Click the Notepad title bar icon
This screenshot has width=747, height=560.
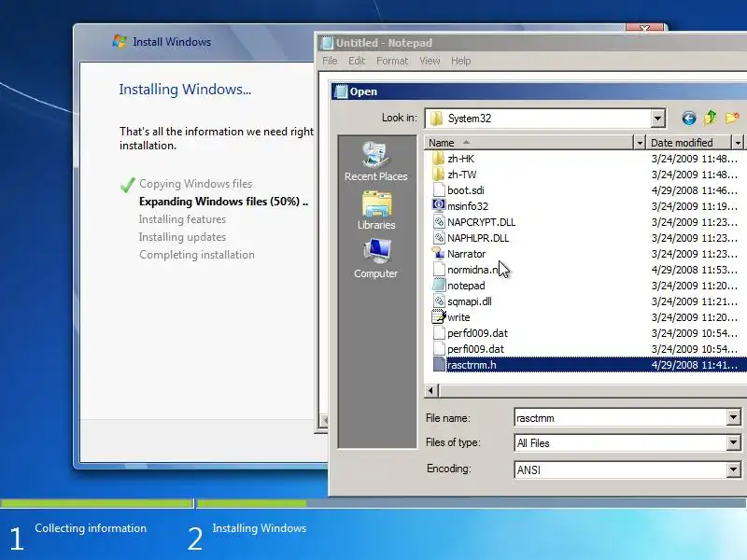pos(328,43)
